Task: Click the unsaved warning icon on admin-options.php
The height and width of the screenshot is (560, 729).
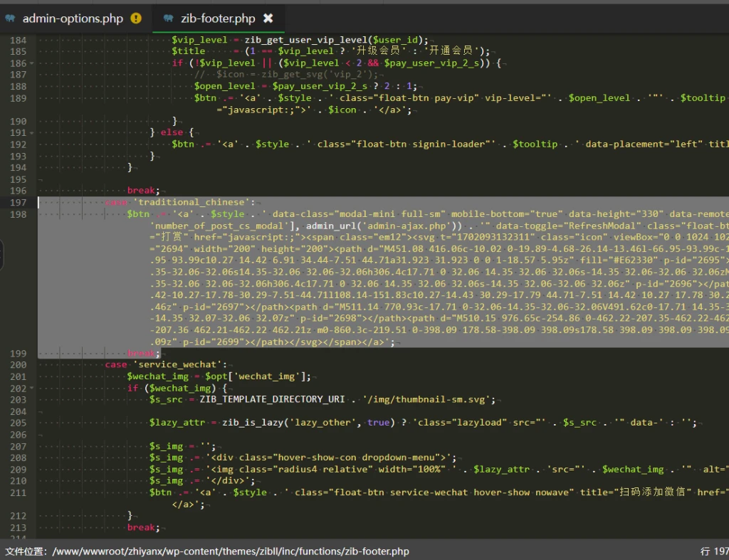Action: [x=136, y=18]
